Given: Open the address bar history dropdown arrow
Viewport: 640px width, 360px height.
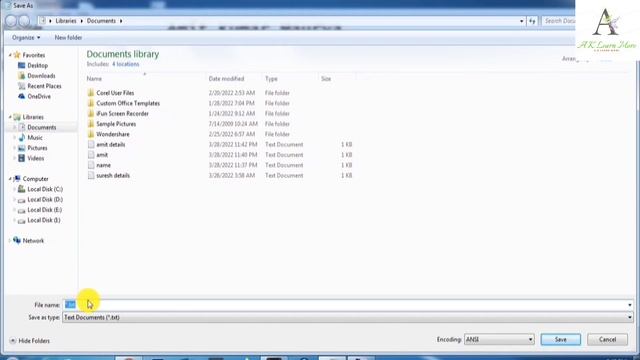Looking at the screenshot, I should point(522,21).
